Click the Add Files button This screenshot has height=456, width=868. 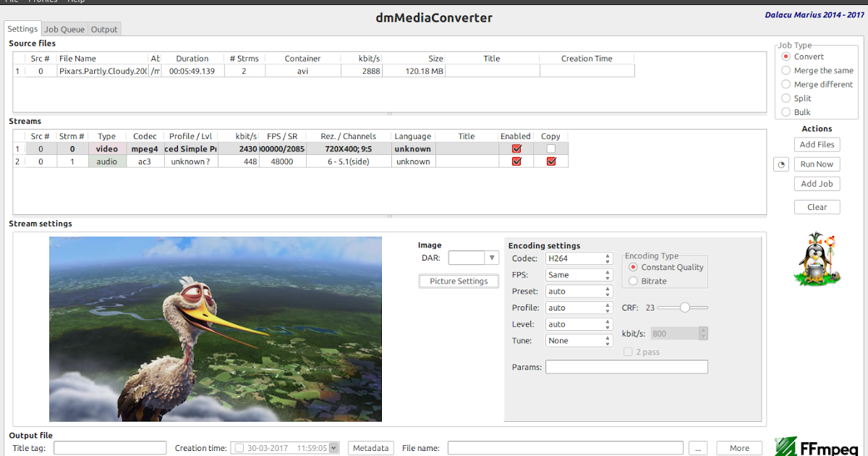pyautogui.click(x=817, y=145)
